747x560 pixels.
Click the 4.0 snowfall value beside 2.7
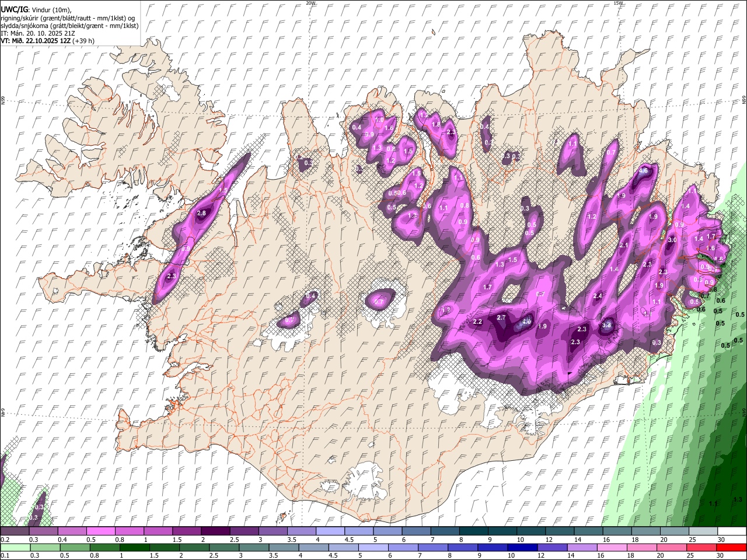click(x=526, y=321)
